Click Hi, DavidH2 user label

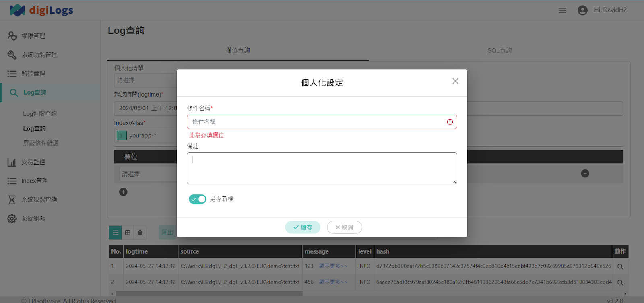610,10
